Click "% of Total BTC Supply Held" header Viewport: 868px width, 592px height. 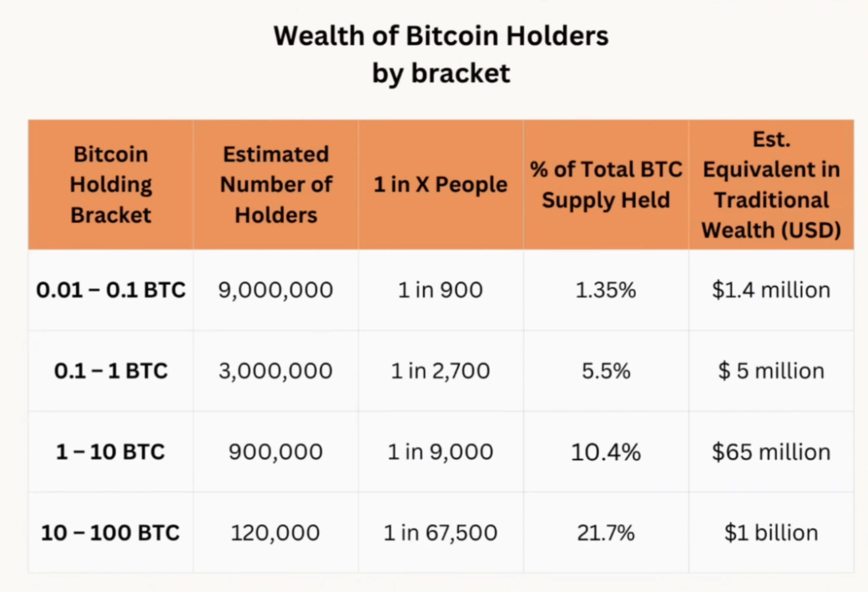click(606, 185)
